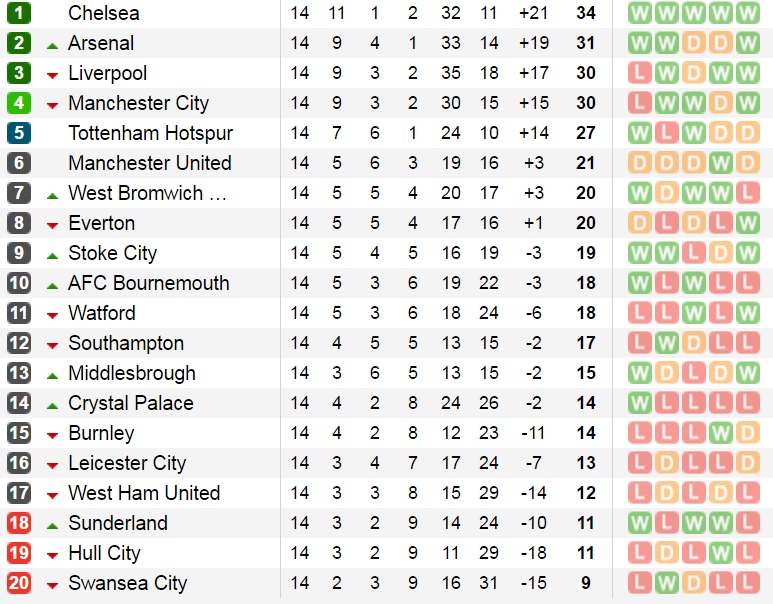Go to the Leicester City team page
Image resolution: width=773 pixels, height=604 pixels.
click(x=127, y=463)
